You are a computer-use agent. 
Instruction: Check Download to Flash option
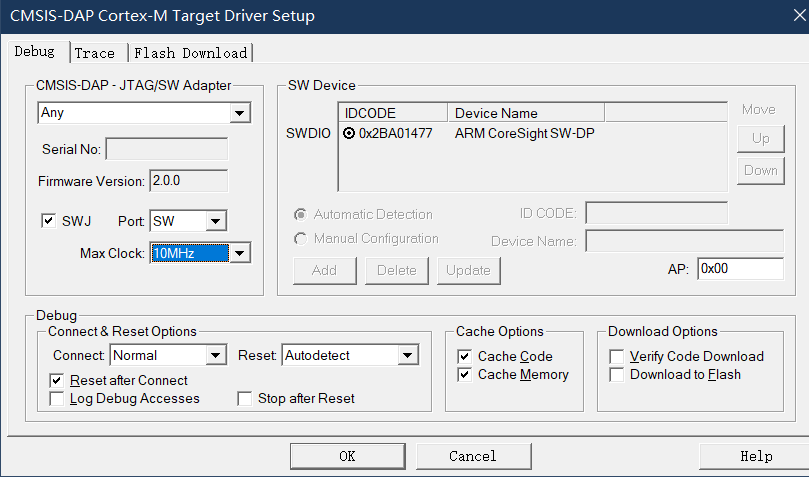click(617, 375)
